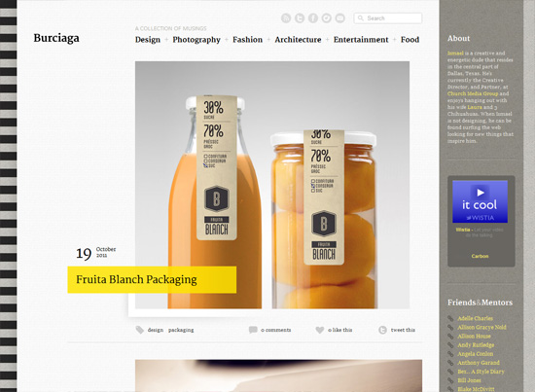This screenshot has width=535, height=392.
Task: Click the Twitter bird icon beside tweet this
Action: (383, 330)
